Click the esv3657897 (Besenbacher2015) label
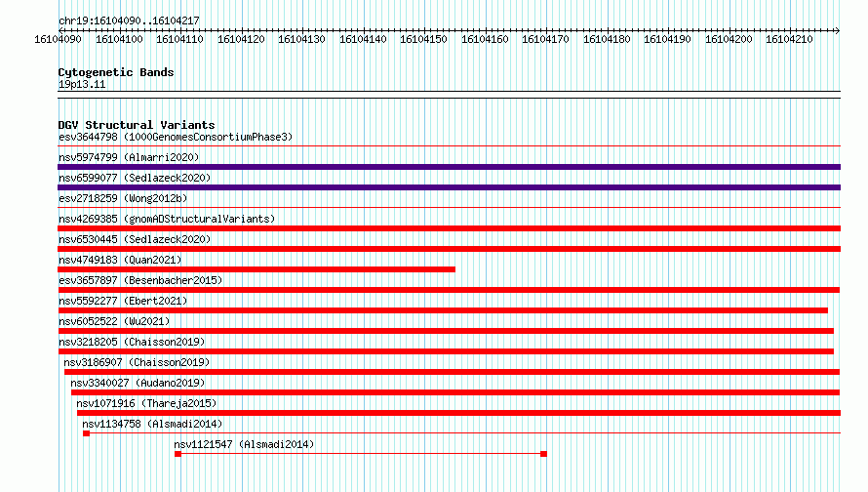Screen dimensions: 868x492 tap(140, 280)
